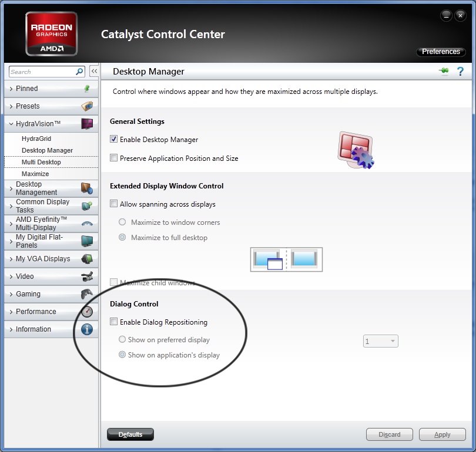
Task: Click the blue Information icon
Action: [x=87, y=329]
